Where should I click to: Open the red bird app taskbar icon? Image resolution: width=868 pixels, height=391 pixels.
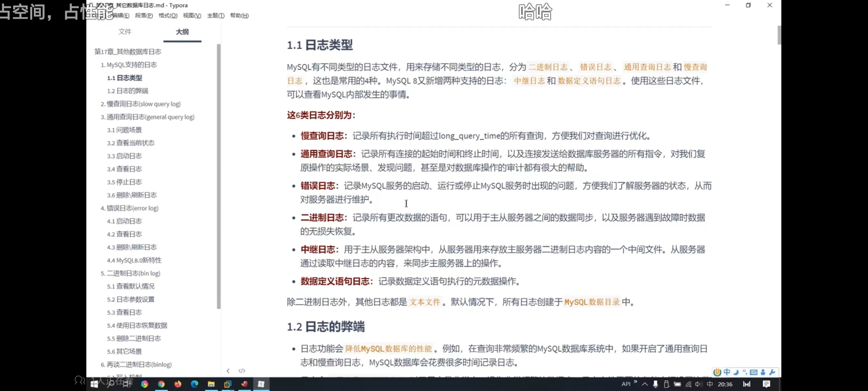click(x=245, y=384)
